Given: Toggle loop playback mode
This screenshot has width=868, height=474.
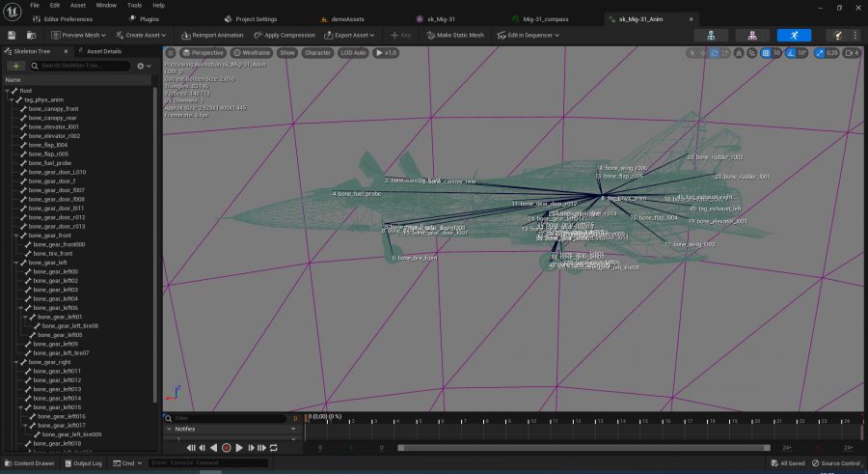Looking at the screenshot, I should click(x=274, y=447).
